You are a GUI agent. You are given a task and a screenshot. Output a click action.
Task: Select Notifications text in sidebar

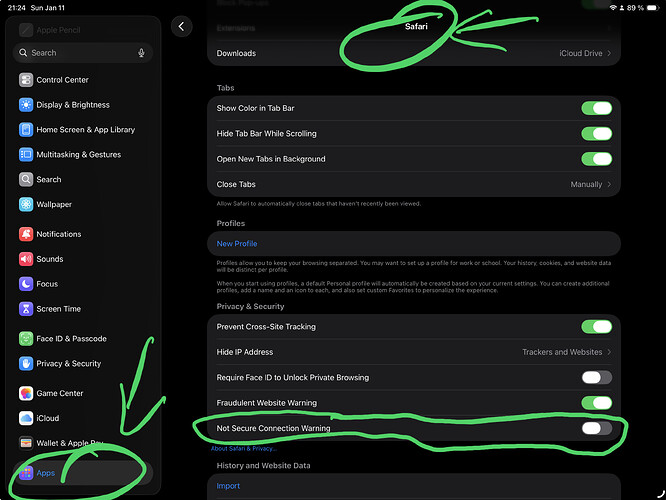click(x=59, y=234)
